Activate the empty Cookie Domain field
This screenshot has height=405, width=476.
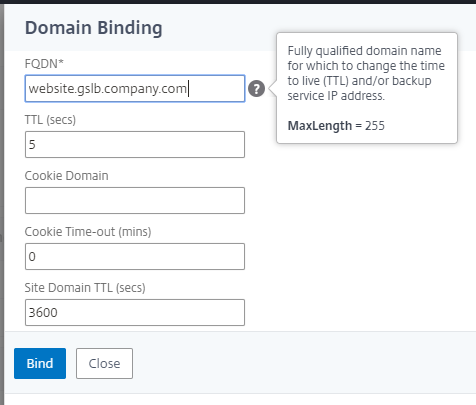pyautogui.click(x=135, y=201)
